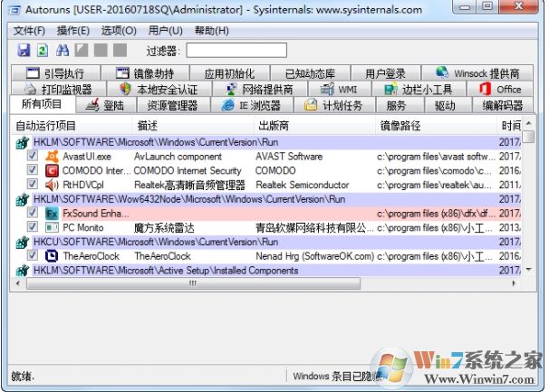Go to the 计划任务 tab

tap(334, 105)
